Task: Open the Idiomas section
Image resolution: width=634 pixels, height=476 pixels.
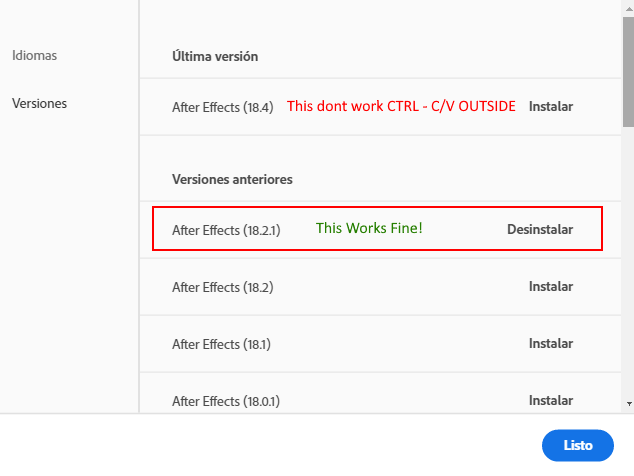Action: pyautogui.click(x=34, y=56)
